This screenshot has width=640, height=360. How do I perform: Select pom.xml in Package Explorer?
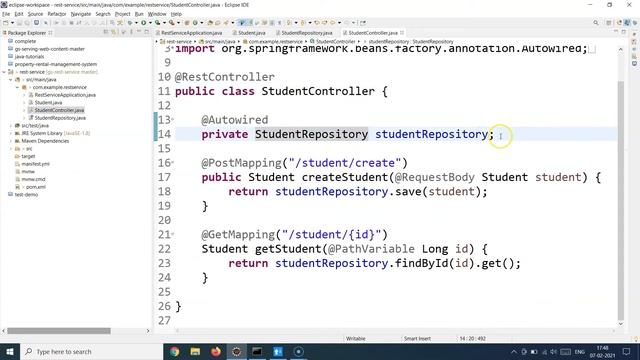tap(36, 187)
